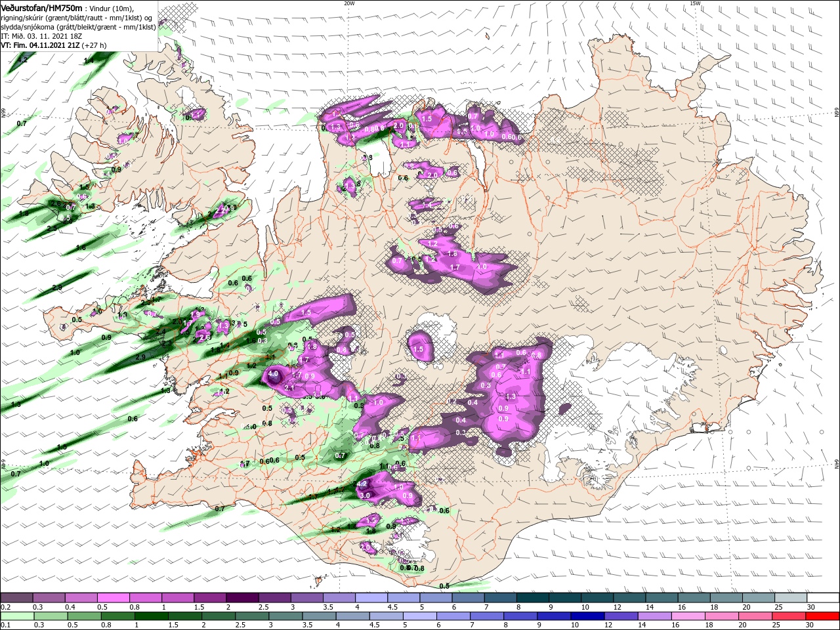The width and height of the screenshot is (840, 630).
Task: Select the light gray 25 swatch in the snow scale
Action: 791,597
